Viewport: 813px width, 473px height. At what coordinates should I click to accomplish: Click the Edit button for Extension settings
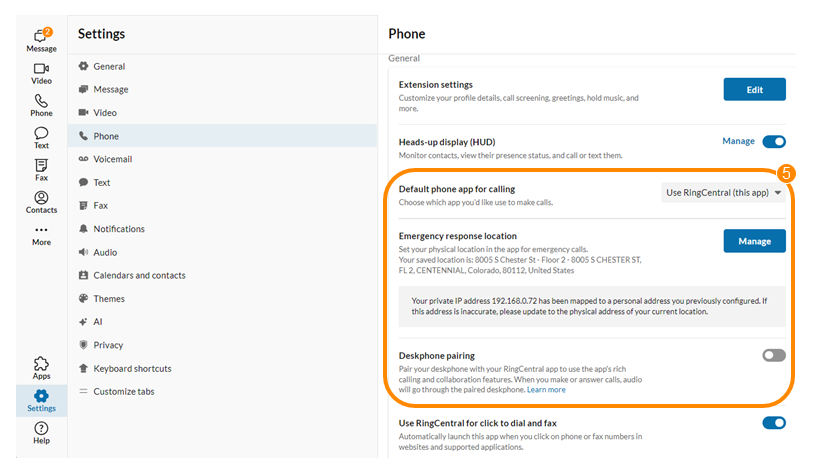point(754,90)
